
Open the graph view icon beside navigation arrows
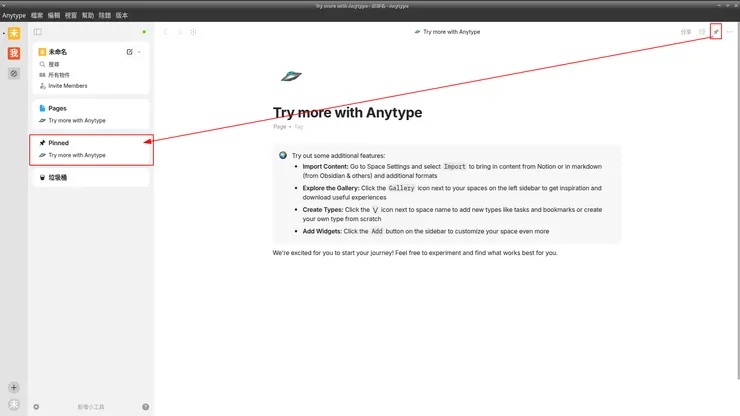[193, 32]
